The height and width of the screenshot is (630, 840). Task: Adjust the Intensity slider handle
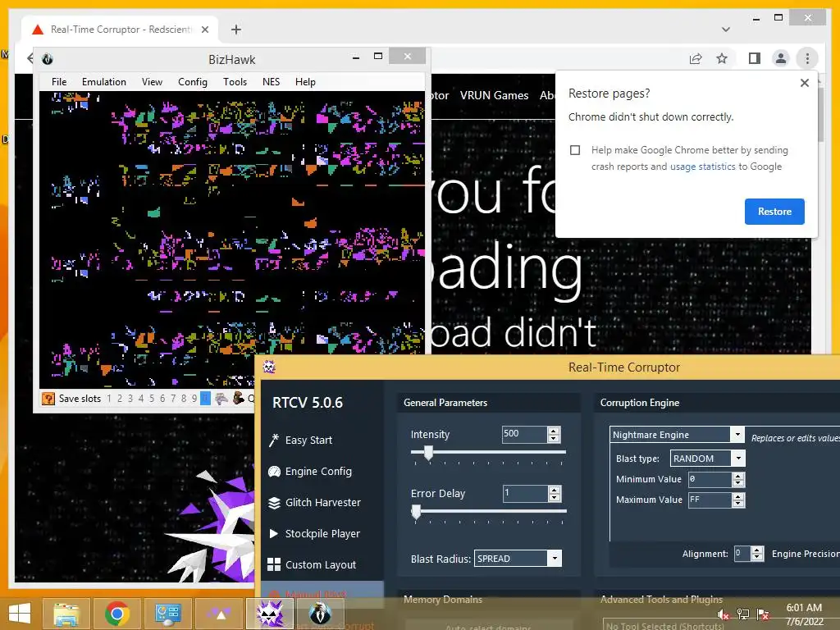tap(428, 453)
